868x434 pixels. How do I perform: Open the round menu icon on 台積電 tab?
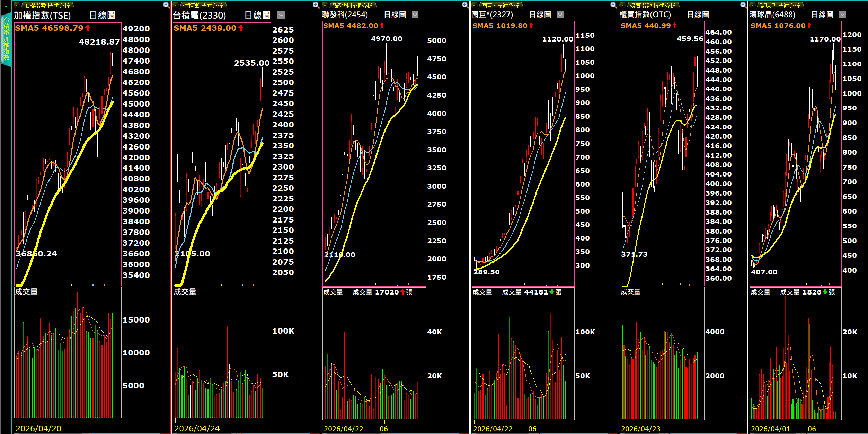(x=176, y=6)
